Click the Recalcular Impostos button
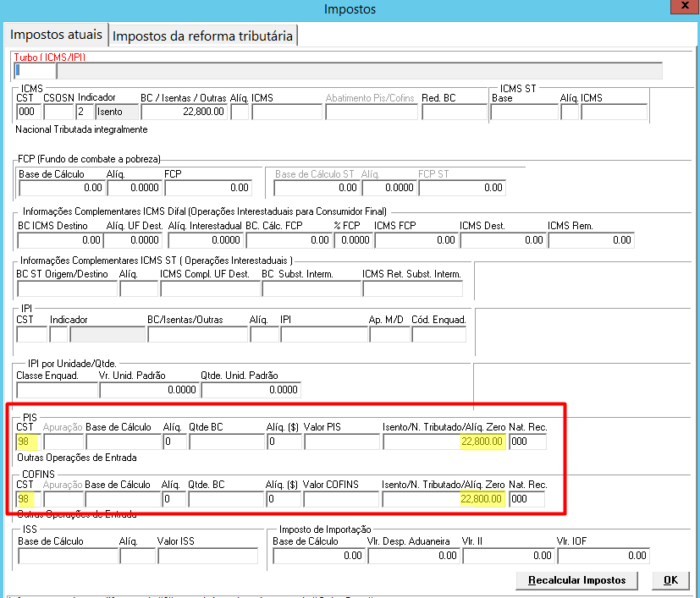The height and width of the screenshot is (598, 700). pyautogui.click(x=576, y=580)
